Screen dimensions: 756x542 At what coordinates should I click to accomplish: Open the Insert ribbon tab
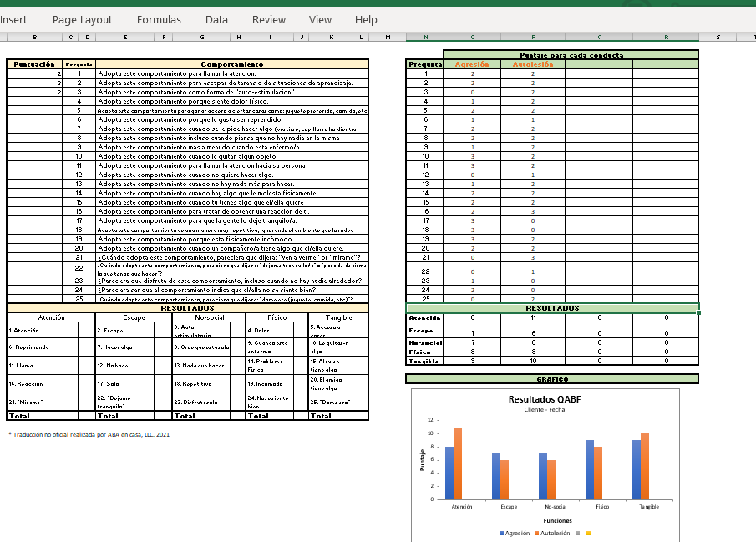13,19
